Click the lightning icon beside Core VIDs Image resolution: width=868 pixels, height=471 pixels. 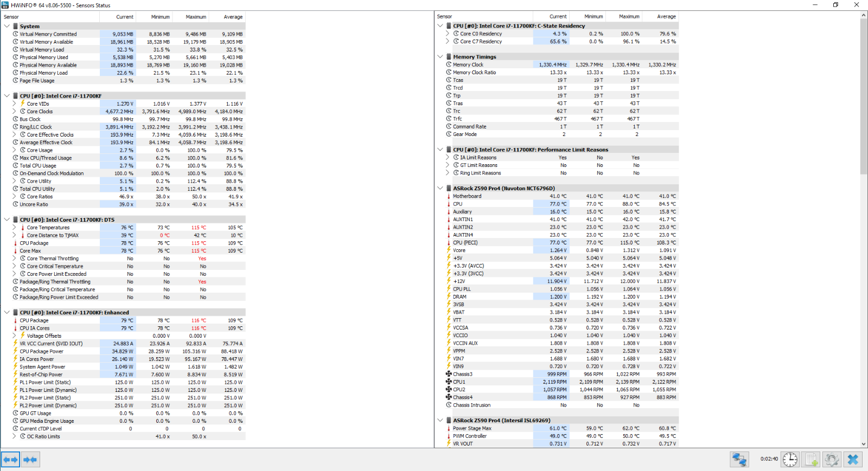pyautogui.click(x=23, y=104)
